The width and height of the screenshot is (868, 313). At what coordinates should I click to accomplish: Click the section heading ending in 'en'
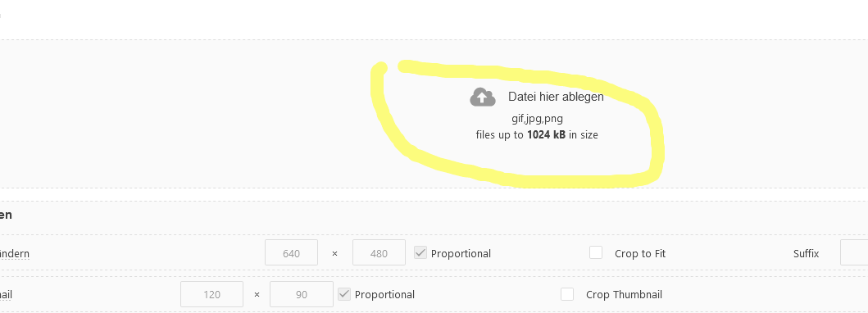[6, 215]
